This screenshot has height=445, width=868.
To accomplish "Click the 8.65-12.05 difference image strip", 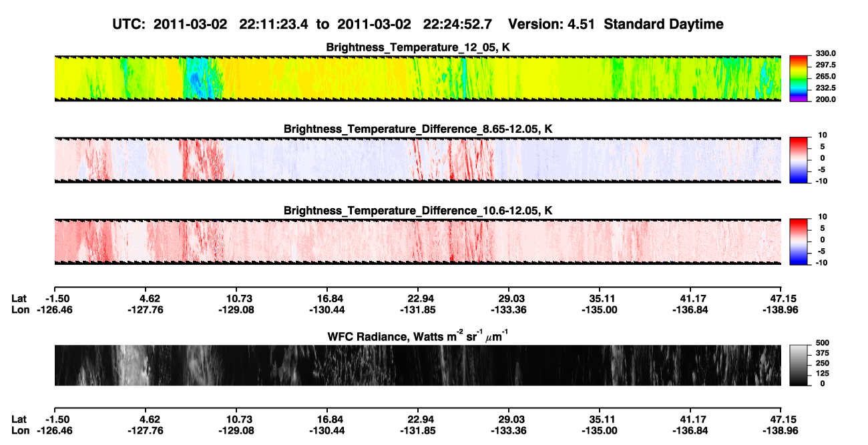I will pyautogui.click(x=417, y=159).
